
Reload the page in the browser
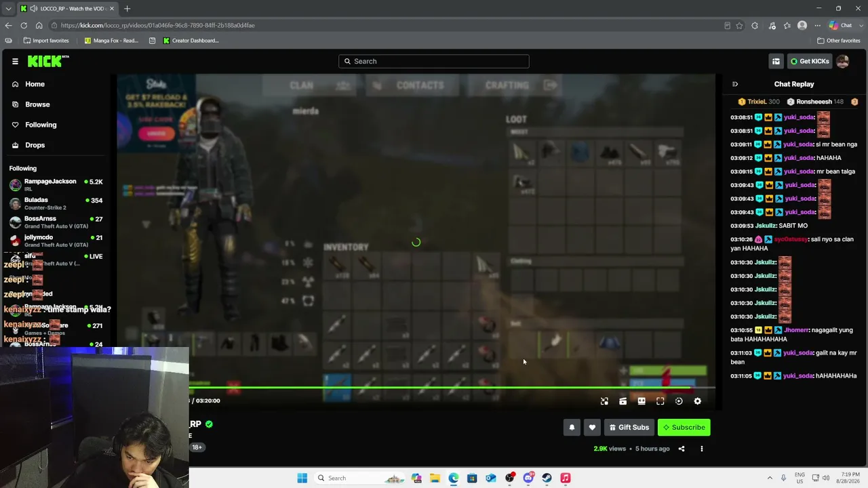(x=24, y=25)
